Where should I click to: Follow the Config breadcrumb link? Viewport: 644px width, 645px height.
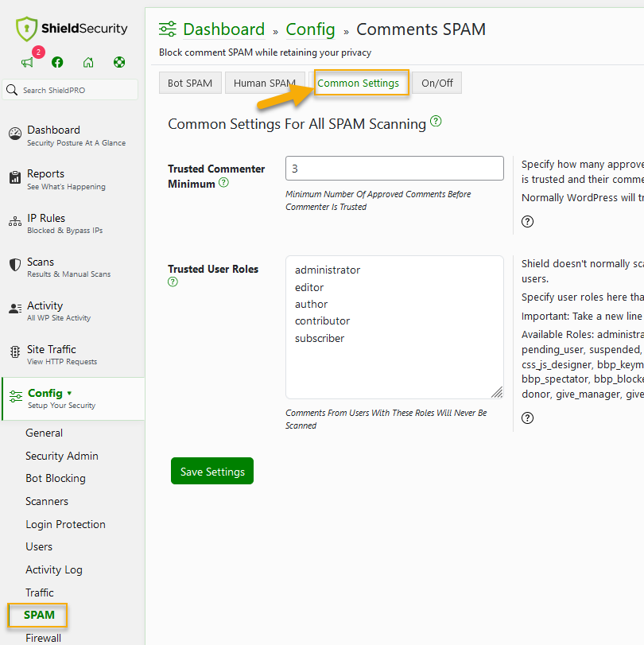pyautogui.click(x=310, y=29)
